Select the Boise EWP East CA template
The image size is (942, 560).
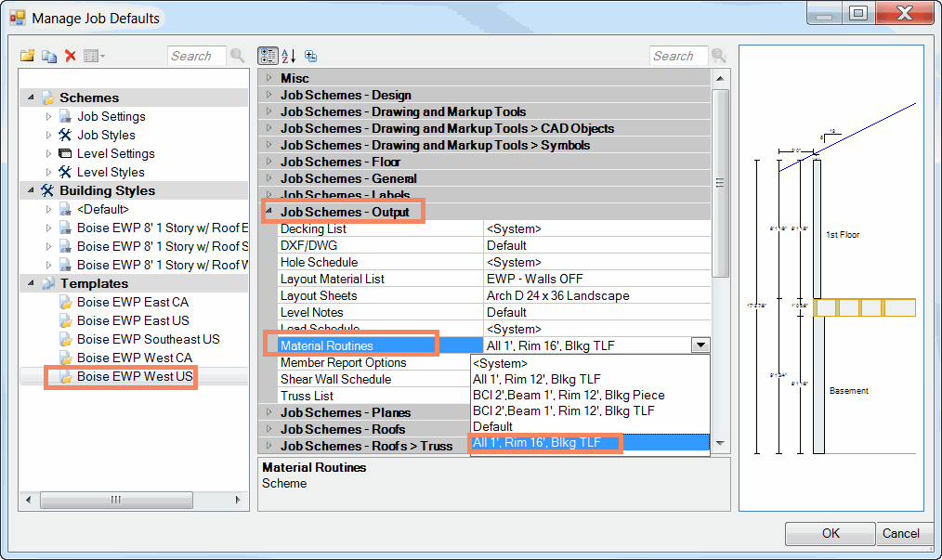(x=133, y=302)
